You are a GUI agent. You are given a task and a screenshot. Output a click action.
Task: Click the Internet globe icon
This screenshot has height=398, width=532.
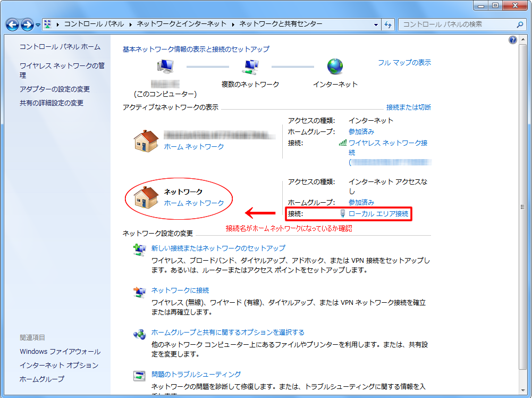(x=335, y=67)
